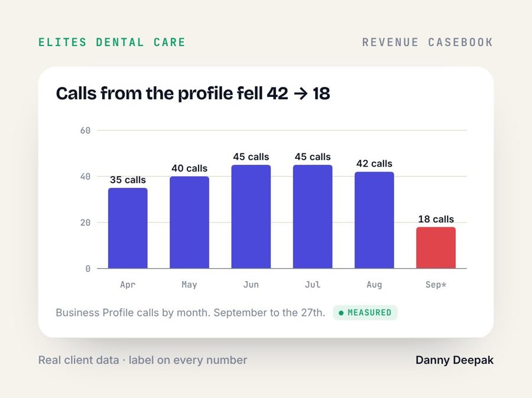Click the y-axis value 60
Viewport: 532px width, 398px height.
[85, 131]
